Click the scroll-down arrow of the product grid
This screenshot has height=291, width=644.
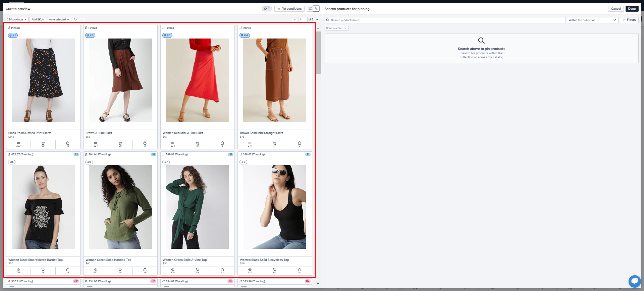coord(318,283)
